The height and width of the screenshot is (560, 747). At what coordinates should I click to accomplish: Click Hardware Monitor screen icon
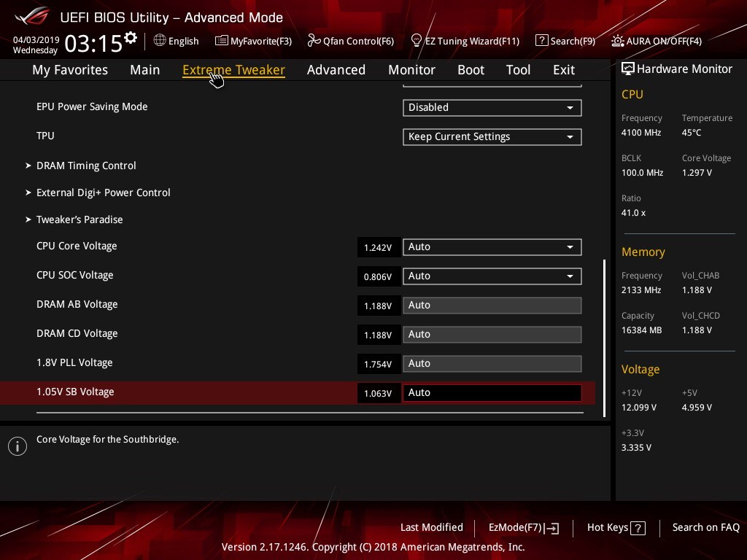tap(628, 69)
